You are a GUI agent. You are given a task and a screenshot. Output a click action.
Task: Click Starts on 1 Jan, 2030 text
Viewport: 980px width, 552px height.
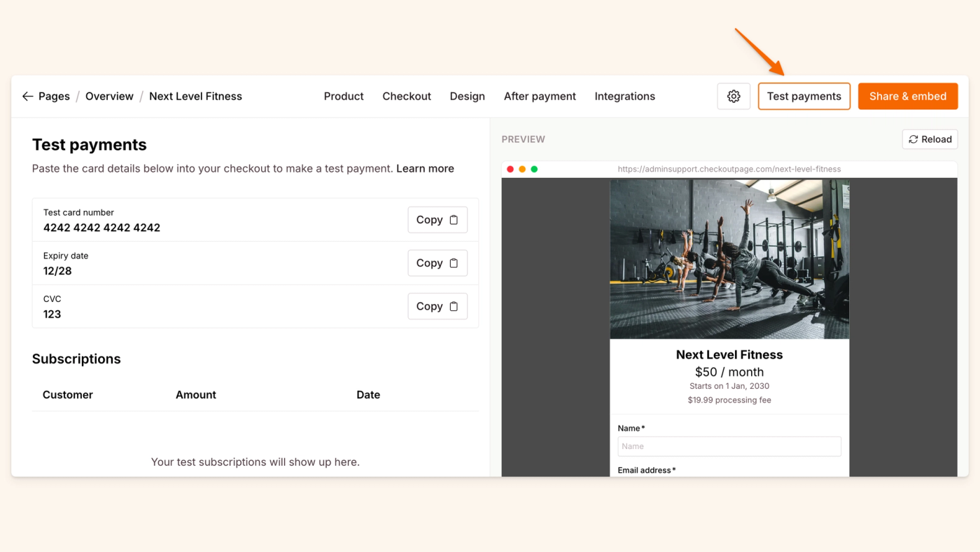(729, 386)
